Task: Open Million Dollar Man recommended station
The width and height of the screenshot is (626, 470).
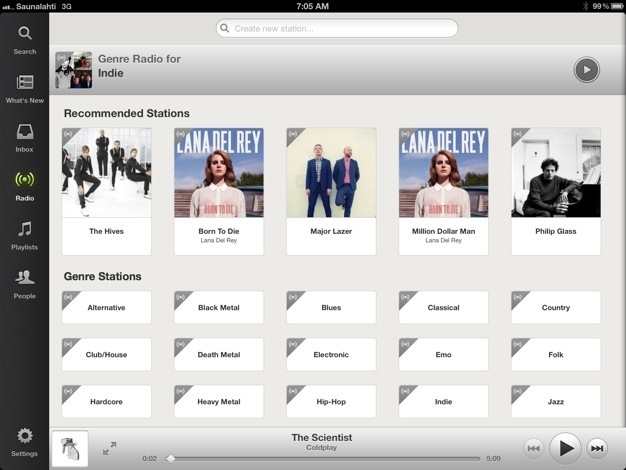Action: click(x=444, y=191)
